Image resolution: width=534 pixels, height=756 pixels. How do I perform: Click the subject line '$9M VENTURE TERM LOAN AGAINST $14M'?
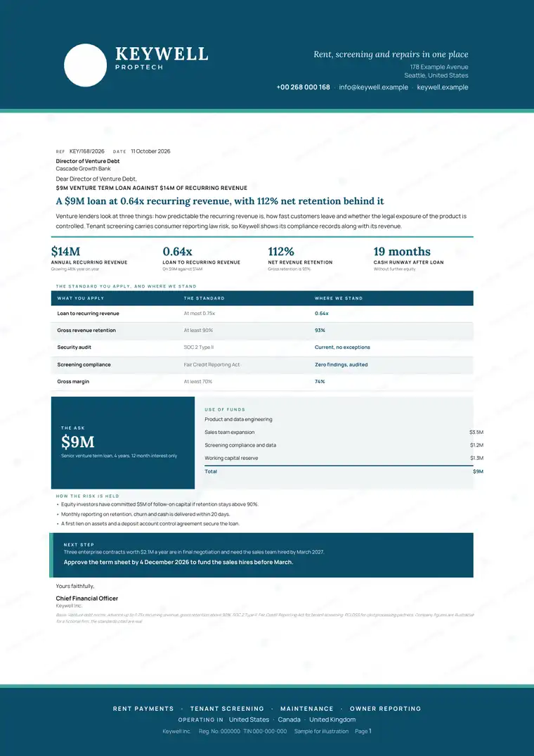click(x=152, y=188)
